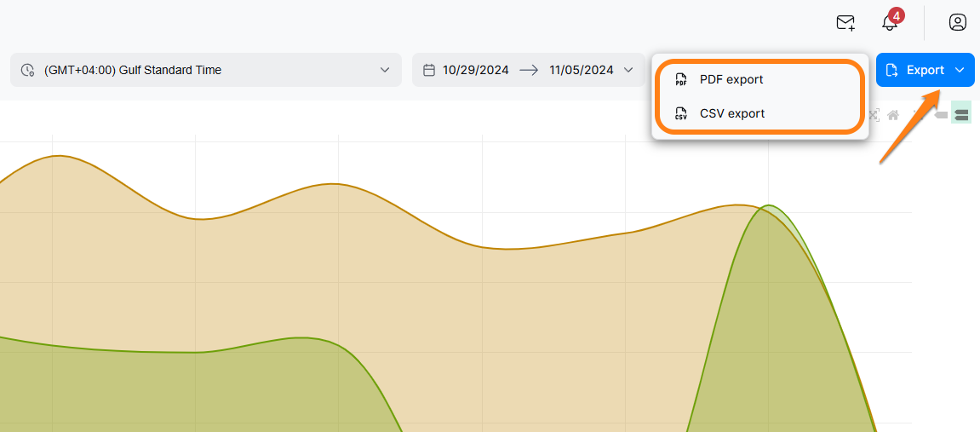The width and height of the screenshot is (980, 432).
Task: Open the user profile icon
Action: [x=958, y=23]
